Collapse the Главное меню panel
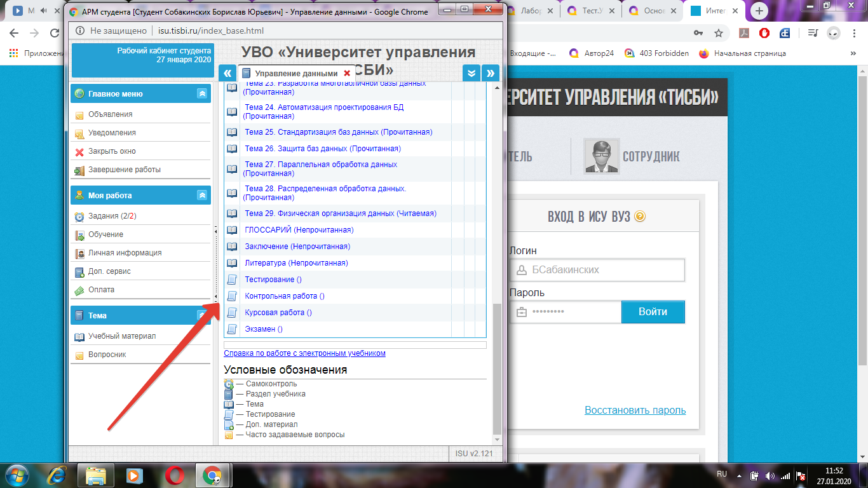Screen dimensions: 868x488 tap(202, 93)
